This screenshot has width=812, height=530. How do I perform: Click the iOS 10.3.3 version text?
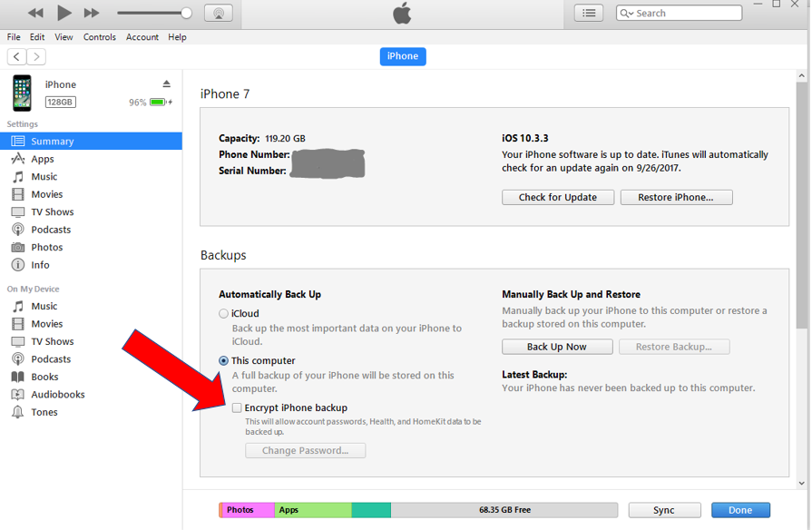pyautogui.click(x=524, y=138)
